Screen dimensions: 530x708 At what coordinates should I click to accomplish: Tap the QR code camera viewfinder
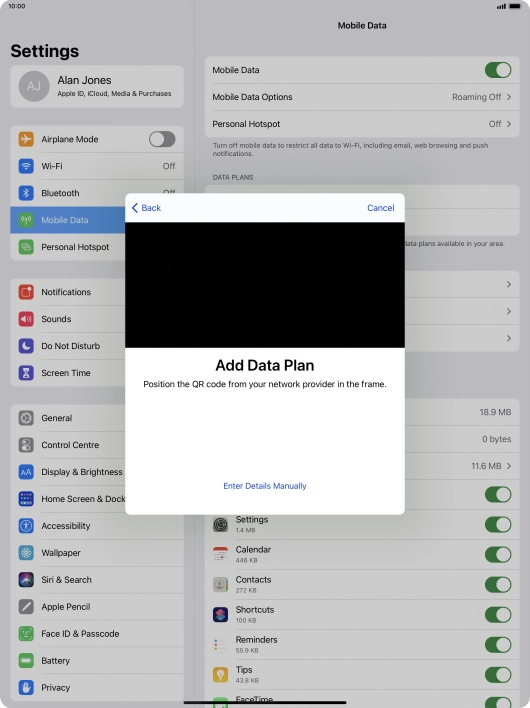[x=265, y=285]
